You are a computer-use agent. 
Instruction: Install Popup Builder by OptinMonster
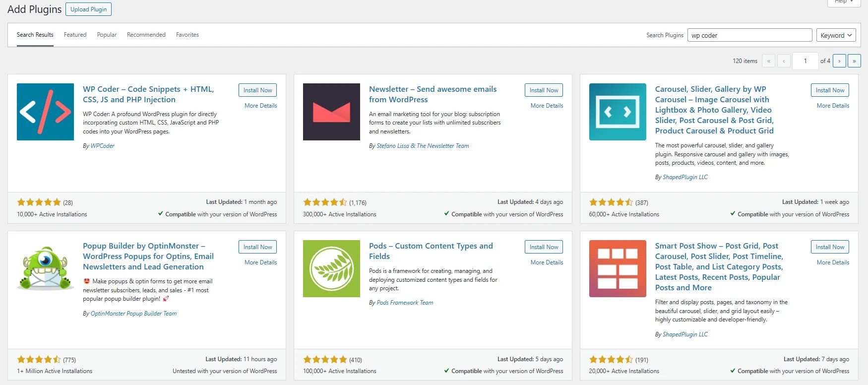pyautogui.click(x=257, y=247)
